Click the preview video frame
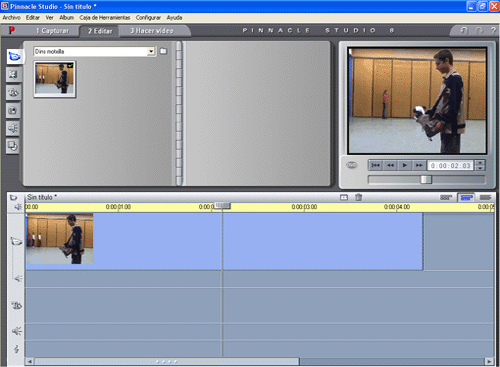The height and width of the screenshot is (367, 500). (417, 101)
